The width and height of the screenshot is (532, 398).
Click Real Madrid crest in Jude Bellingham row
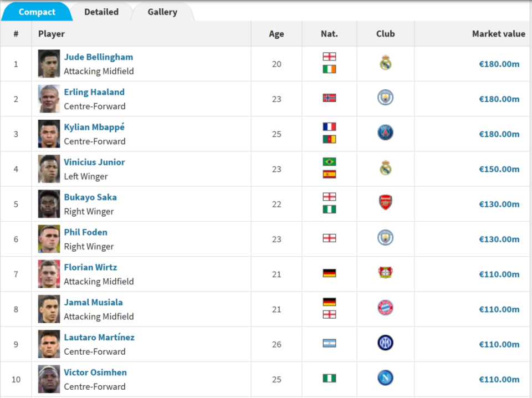[386, 63]
